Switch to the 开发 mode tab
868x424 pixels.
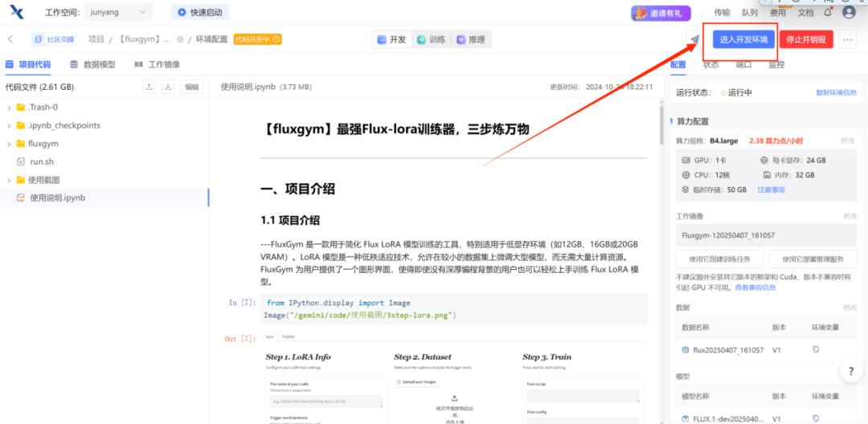[x=392, y=39]
